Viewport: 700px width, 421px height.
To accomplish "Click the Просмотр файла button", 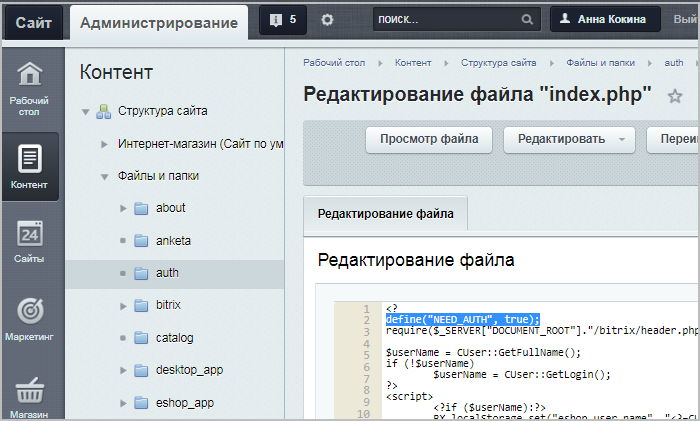I will (429, 139).
